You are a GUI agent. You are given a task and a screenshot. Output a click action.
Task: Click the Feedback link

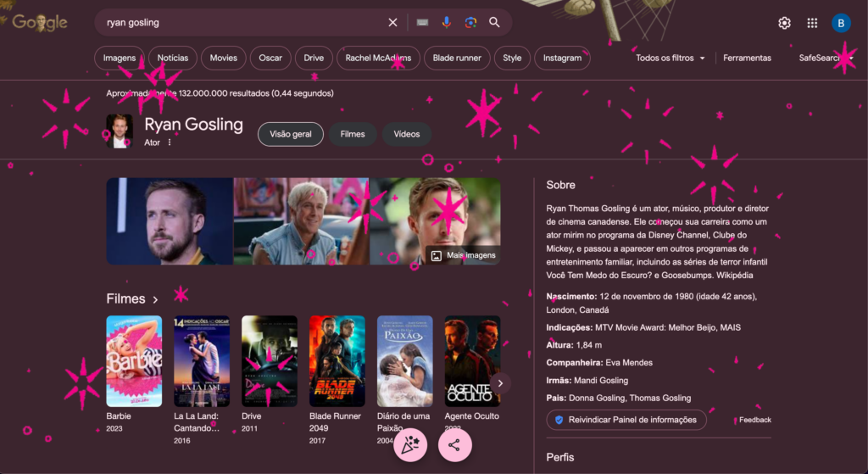point(755,420)
